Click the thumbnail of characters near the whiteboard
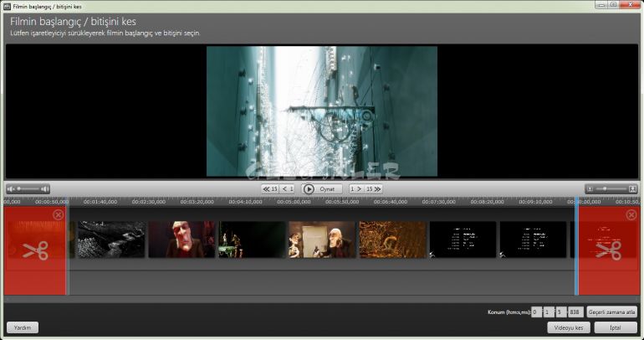644x340 pixels. coord(322,240)
